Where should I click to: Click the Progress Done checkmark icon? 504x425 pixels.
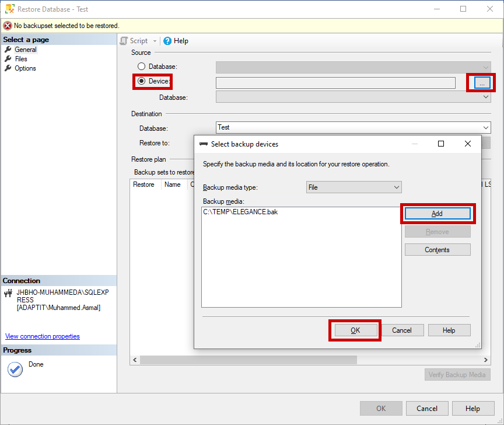coord(15,370)
